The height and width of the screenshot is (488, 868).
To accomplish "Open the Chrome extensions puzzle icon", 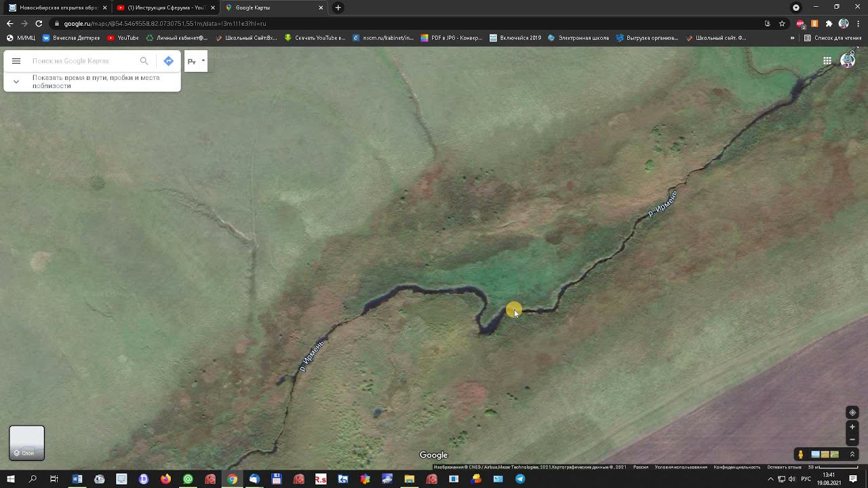I will (829, 23).
